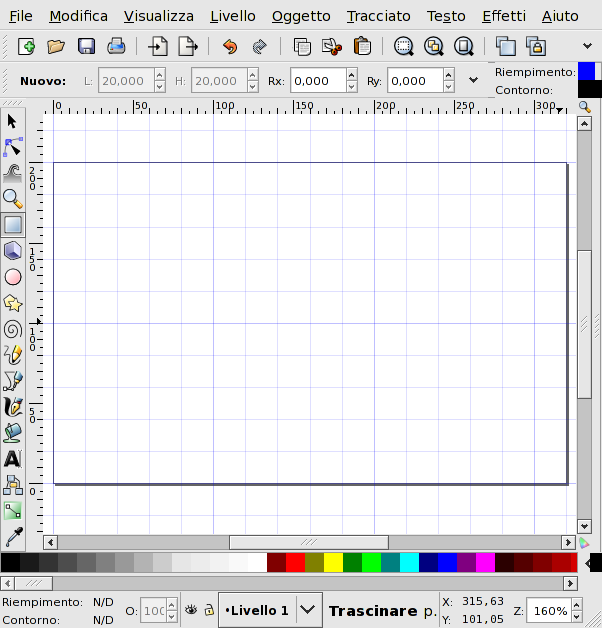Expand the command bar overflow arrow
Image resolution: width=602 pixels, height=628 pixels.
(588, 46)
